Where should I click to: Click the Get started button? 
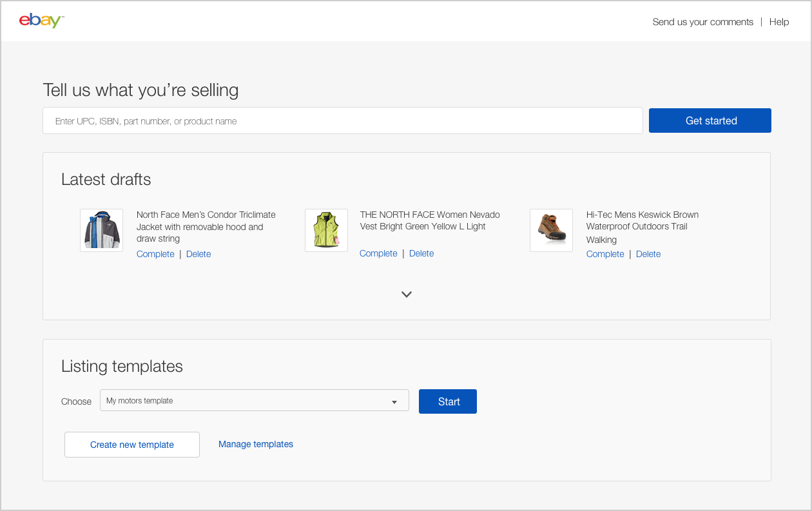pos(710,121)
